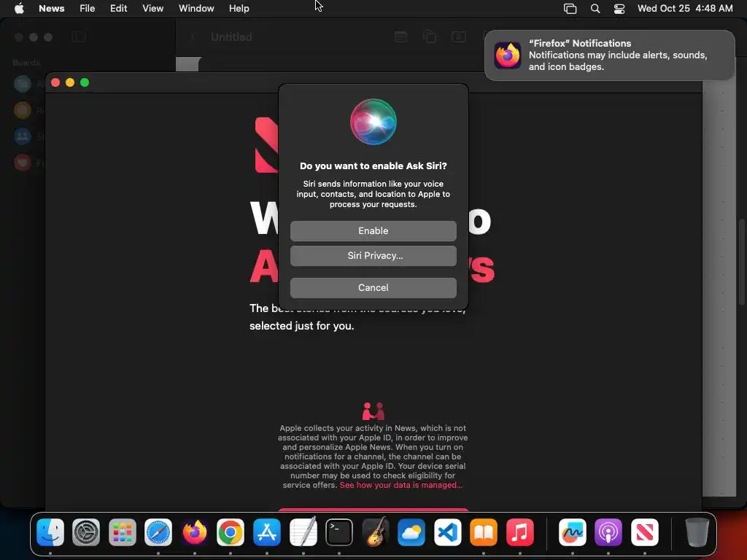Enable Ask Siri in the dialog
This screenshot has height=560, width=747.
pos(373,231)
